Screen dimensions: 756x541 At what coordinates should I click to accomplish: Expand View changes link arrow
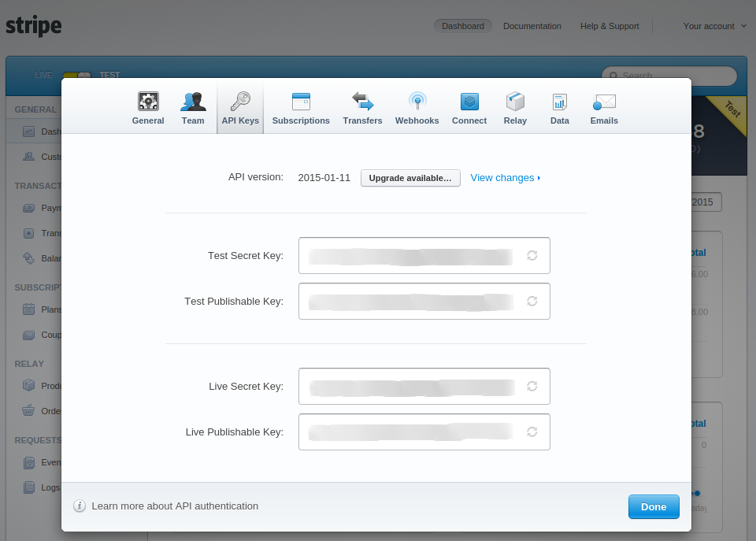pos(539,178)
